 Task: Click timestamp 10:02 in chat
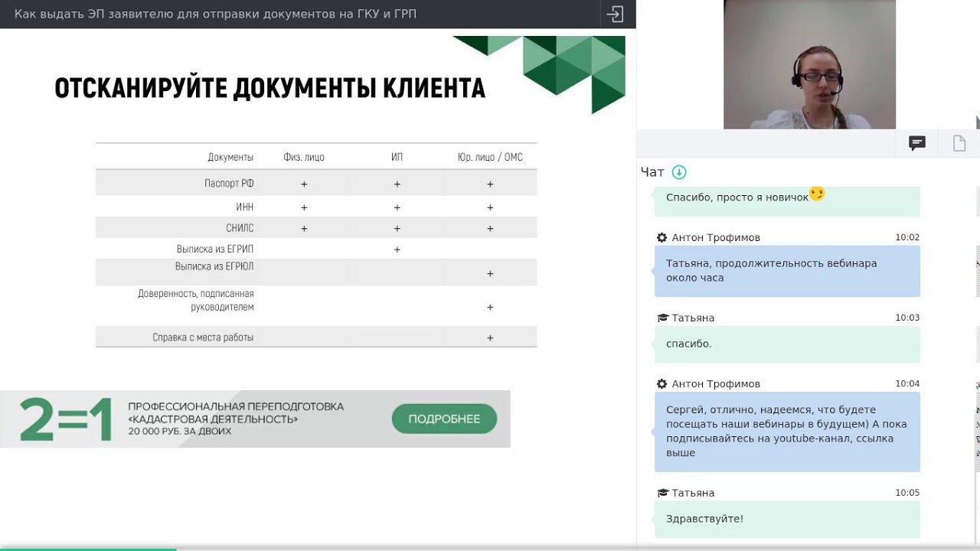907,237
